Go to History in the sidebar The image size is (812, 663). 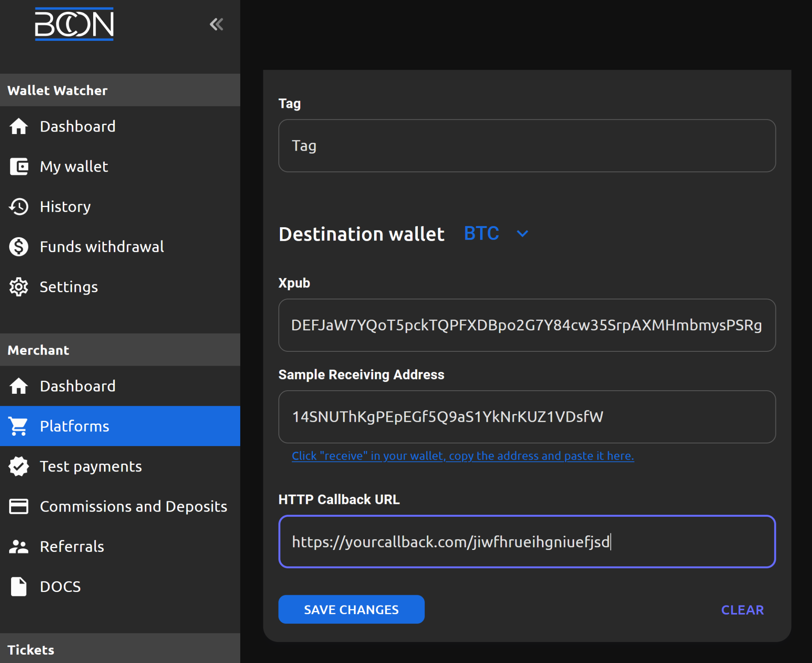click(120, 207)
